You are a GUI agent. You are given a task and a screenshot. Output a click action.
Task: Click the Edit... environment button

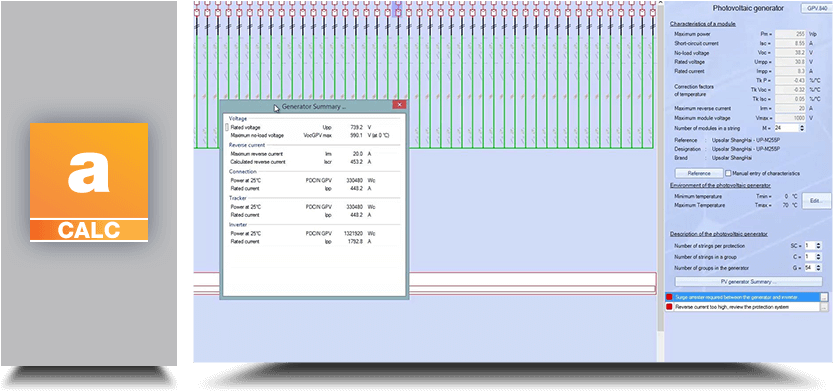(x=816, y=201)
